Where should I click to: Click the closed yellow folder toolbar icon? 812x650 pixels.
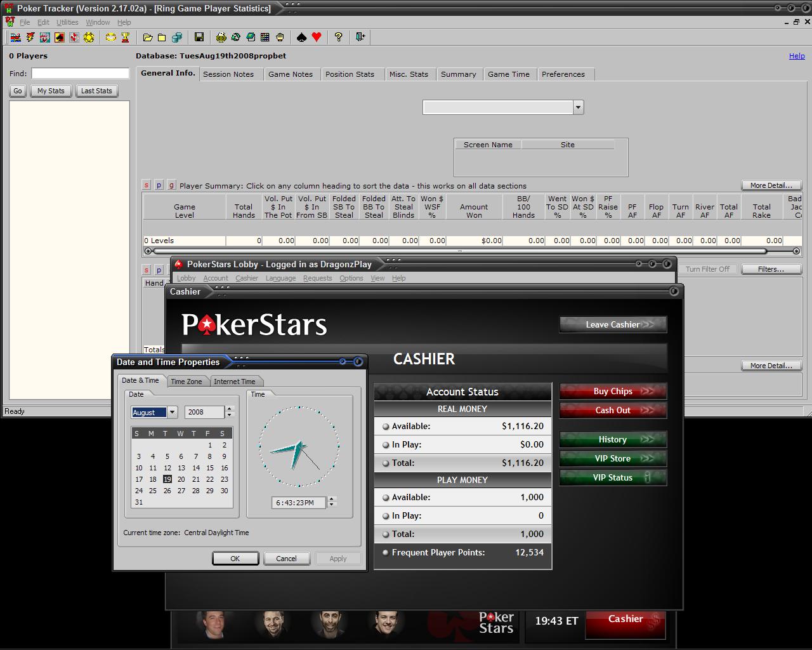pos(162,37)
